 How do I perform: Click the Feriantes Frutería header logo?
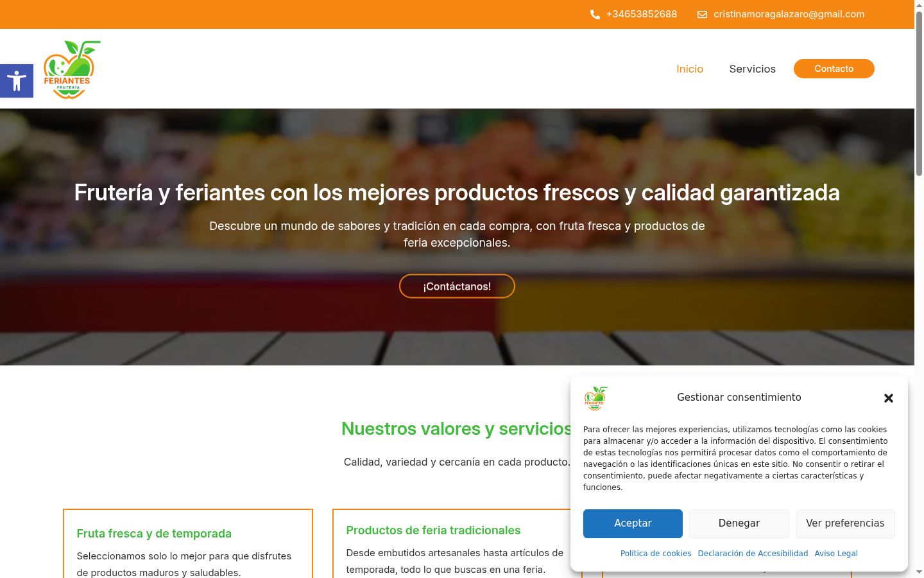coord(72,69)
